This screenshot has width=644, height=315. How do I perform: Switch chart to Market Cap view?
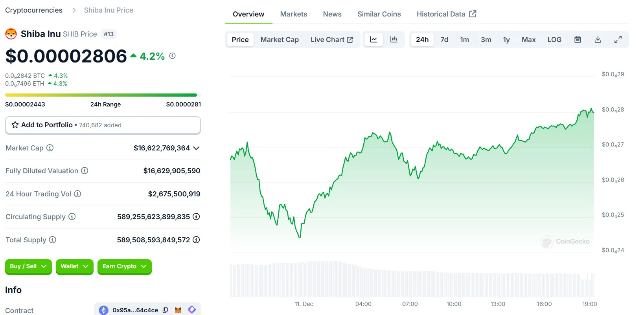click(280, 40)
